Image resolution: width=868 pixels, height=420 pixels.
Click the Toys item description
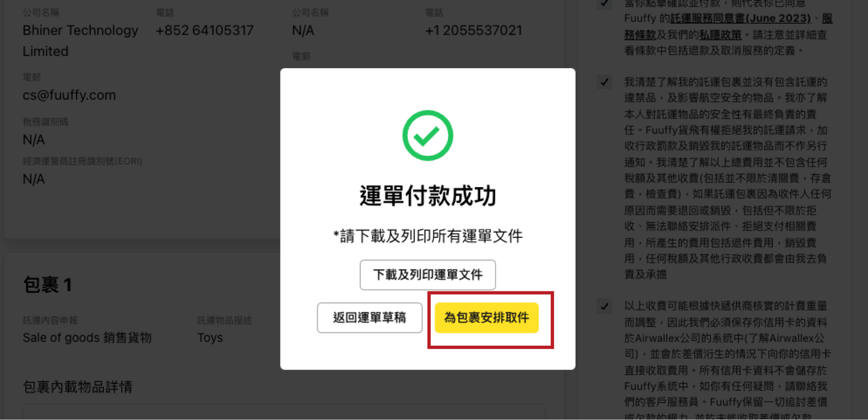210,338
